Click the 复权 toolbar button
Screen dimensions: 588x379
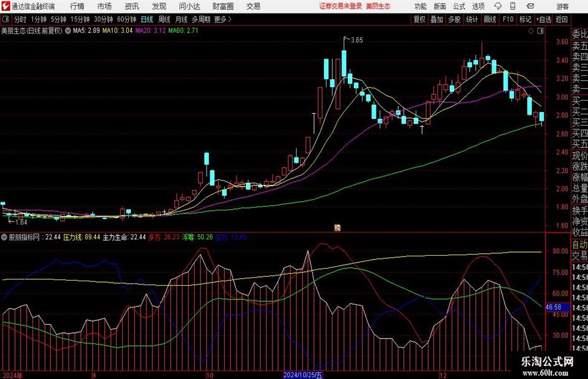(419, 19)
